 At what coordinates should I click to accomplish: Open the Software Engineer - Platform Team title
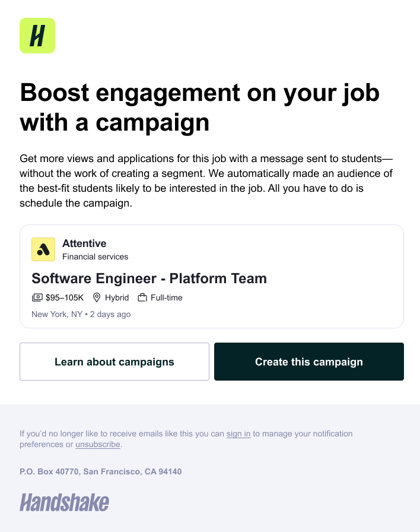[149, 278]
